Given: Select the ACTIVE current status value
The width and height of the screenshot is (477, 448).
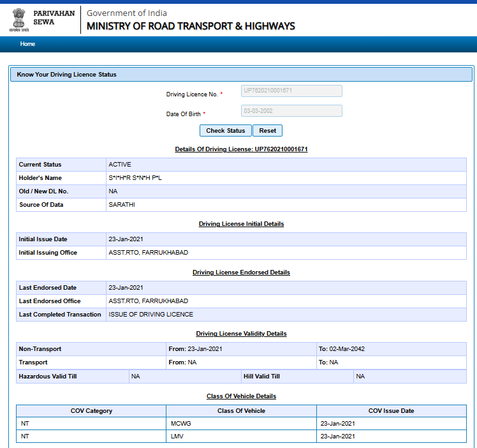Looking at the screenshot, I should 120,165.
